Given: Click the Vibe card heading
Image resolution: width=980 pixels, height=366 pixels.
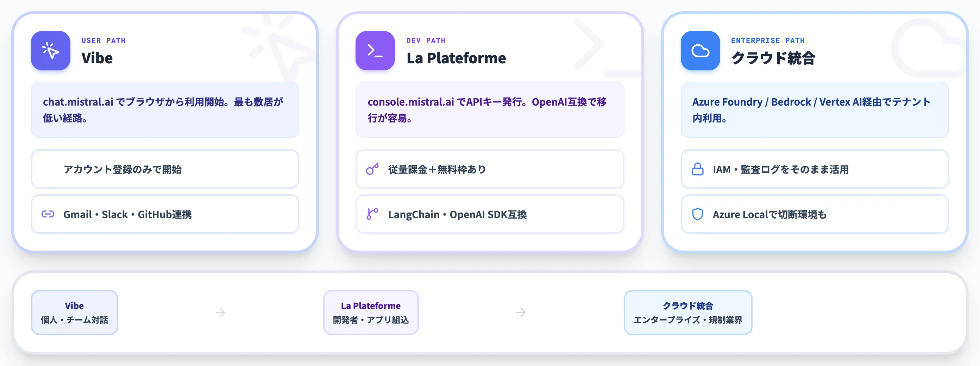Looking at the screenshot, I should (x=97, y=58).
